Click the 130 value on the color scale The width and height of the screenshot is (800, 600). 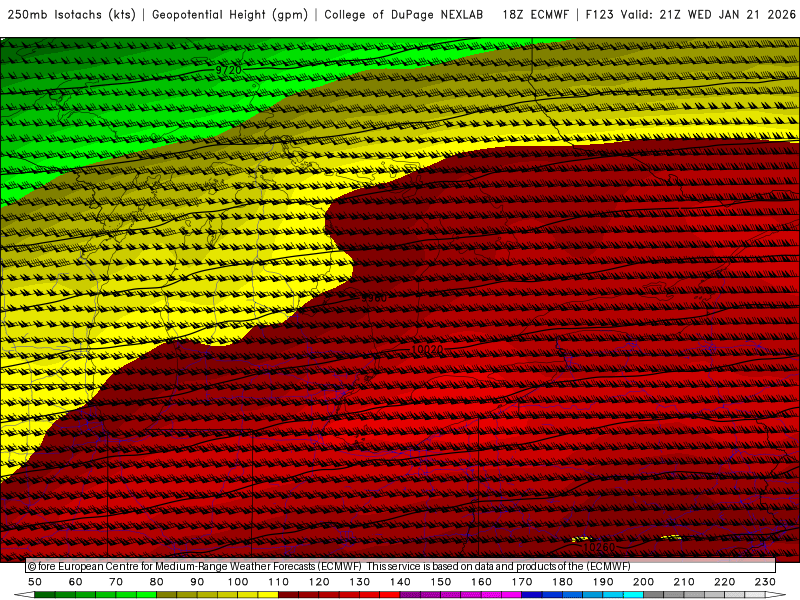tap(360, 582)
